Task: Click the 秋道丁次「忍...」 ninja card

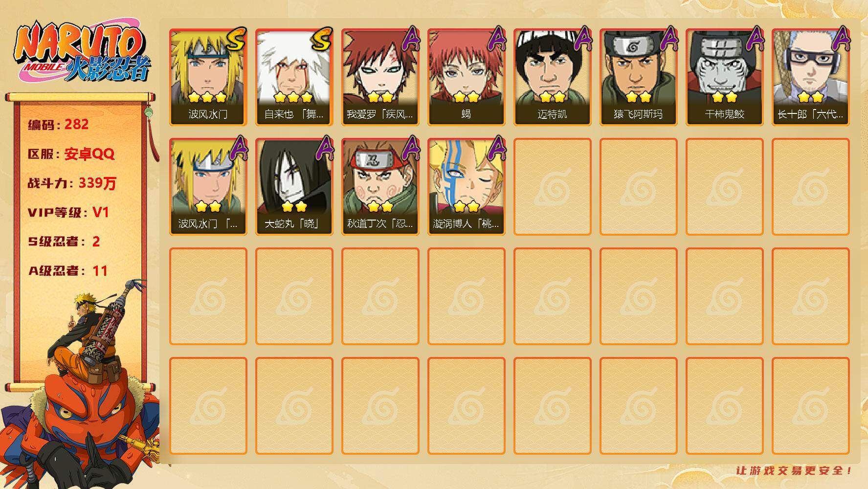Action: coord(380,187)
